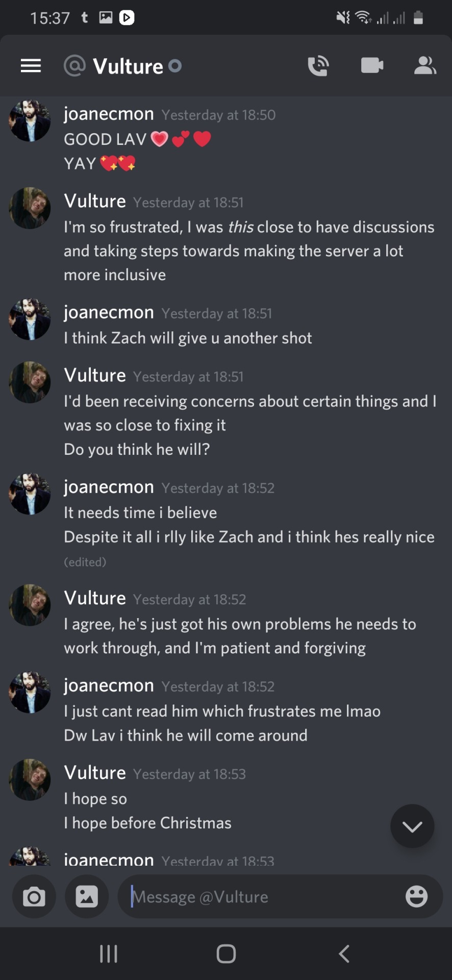Tap Android recent apps navigation button

[109, 953]
